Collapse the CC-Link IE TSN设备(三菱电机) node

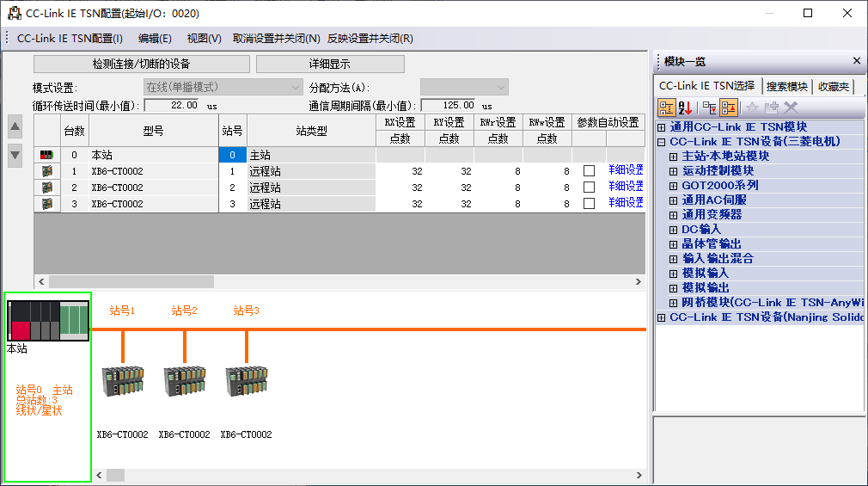pos(662,142)
